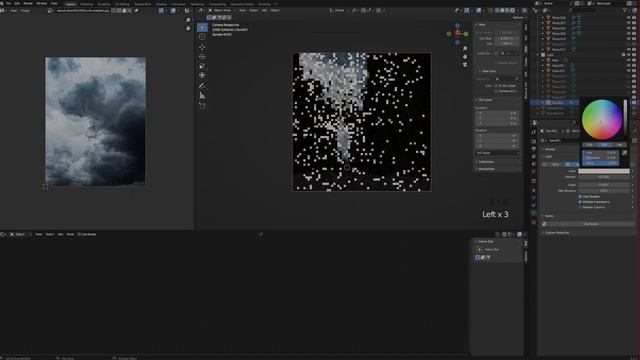Toggle render camera icon of selected Sun row
This screenshot has width=640, height=360.
point(634,102)
